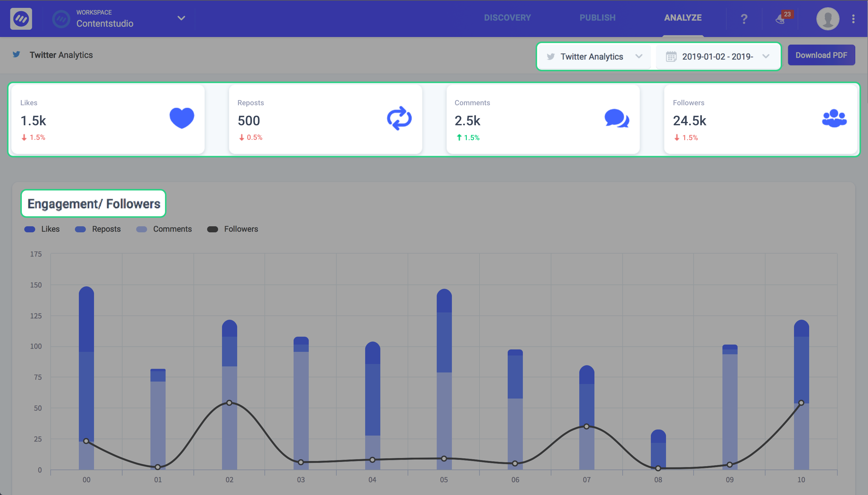The image size is (868, 495).
Task: Click the Twitter Analytics page title
Action: [x=61, y=55]
